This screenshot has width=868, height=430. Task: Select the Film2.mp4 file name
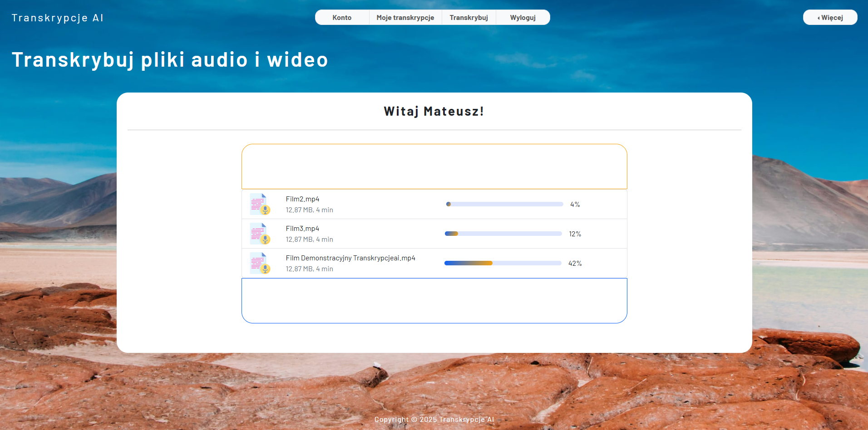[302, 199]
